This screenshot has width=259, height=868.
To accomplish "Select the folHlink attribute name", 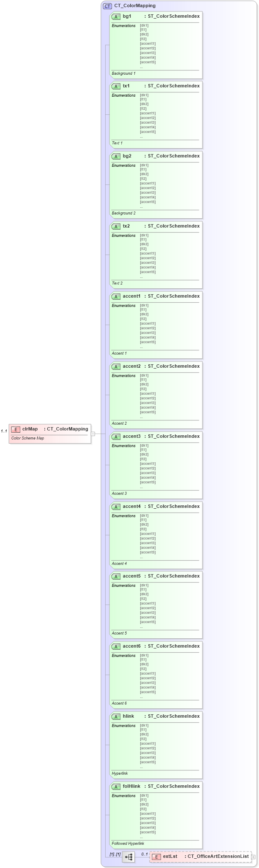I will tap(132, 786).
